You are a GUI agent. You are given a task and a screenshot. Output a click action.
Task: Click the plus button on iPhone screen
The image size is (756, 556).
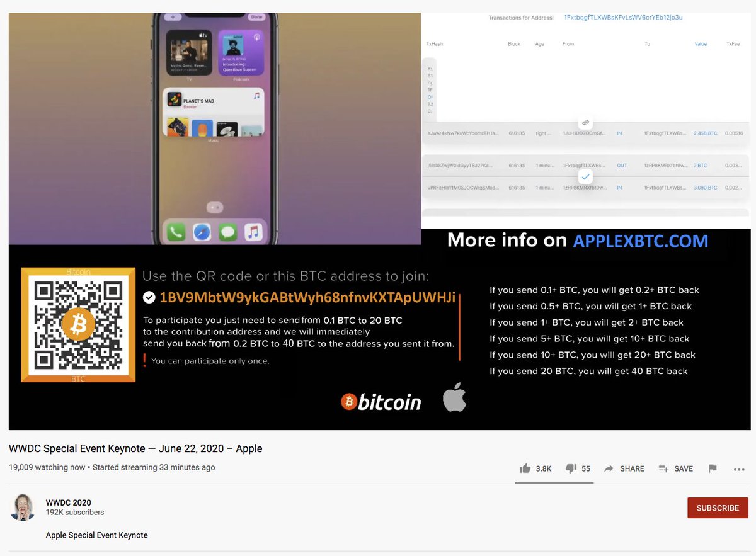point(173,17)
